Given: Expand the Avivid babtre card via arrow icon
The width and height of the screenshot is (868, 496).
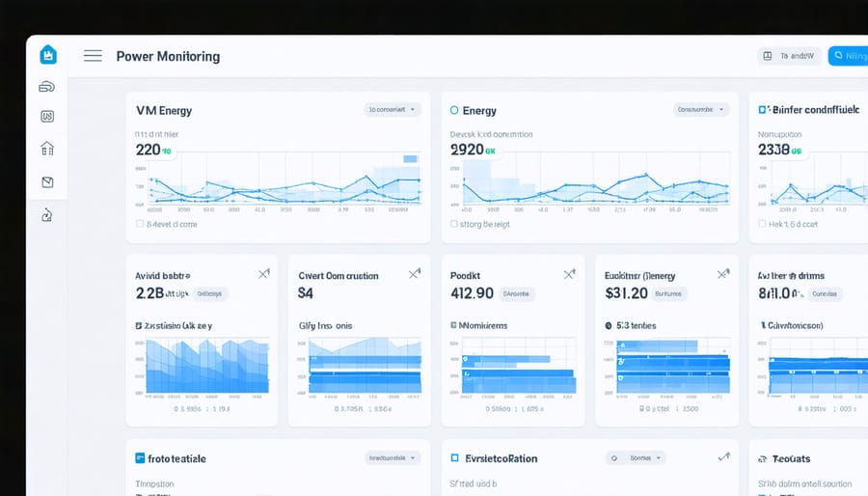Looking at the screenshot, I should pos(264,273).
